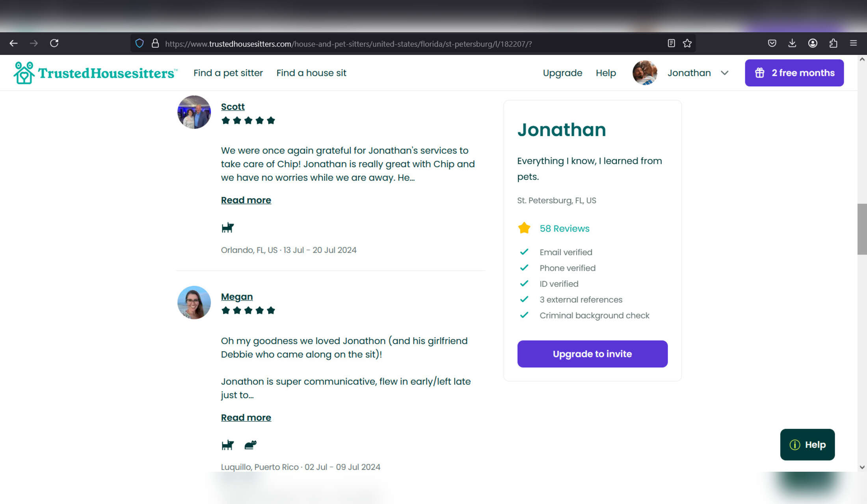
Task: Click the TrustedHousesitters logo
Action: [x=95, y=73]
